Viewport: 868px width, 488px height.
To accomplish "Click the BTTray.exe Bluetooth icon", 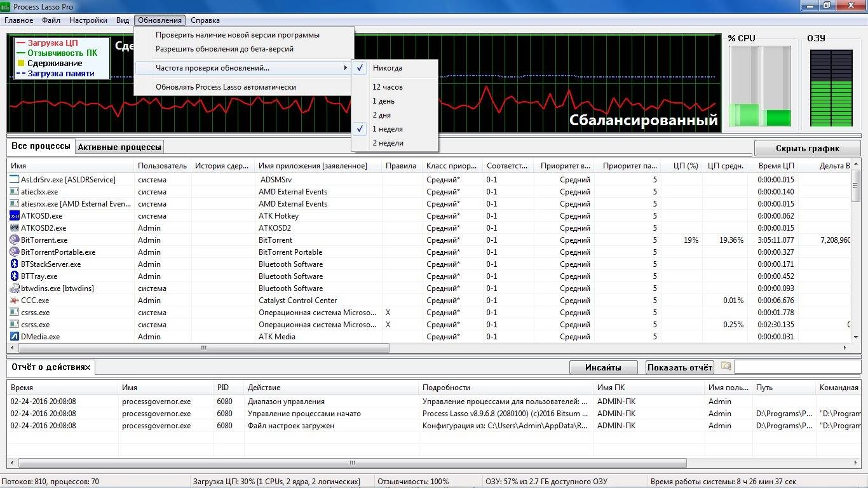I will (x=15, y=276).
